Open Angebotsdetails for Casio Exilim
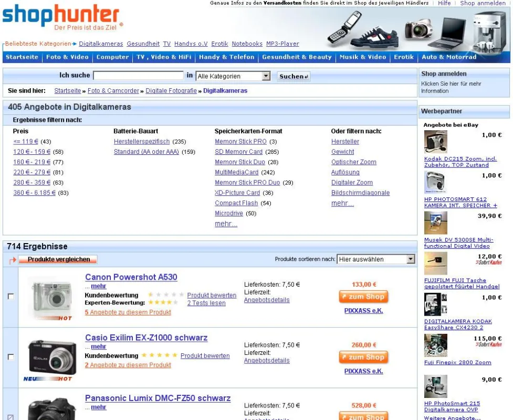This screenshot has height=420, width=513. (267, 361)
